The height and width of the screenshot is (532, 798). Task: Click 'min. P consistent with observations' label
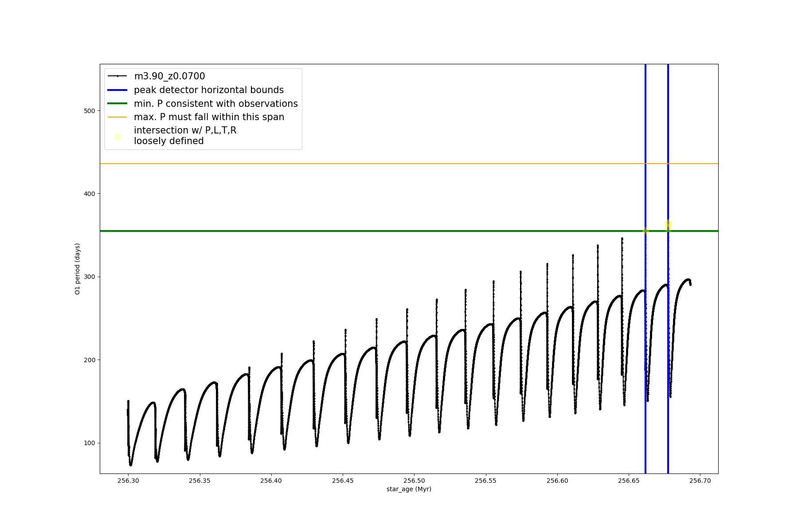(216, 104)
